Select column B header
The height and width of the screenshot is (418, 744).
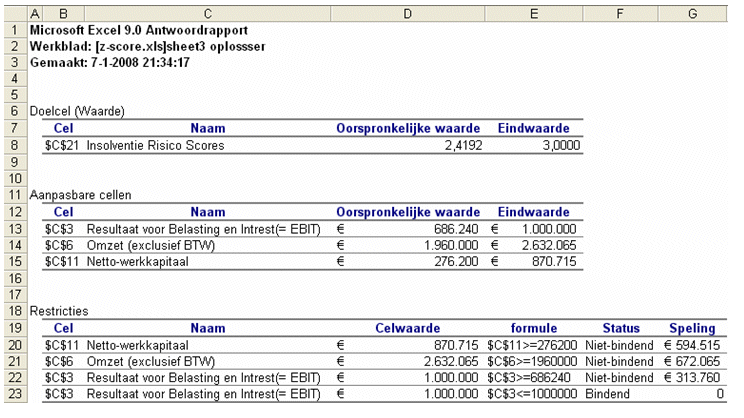click(63, 14)
